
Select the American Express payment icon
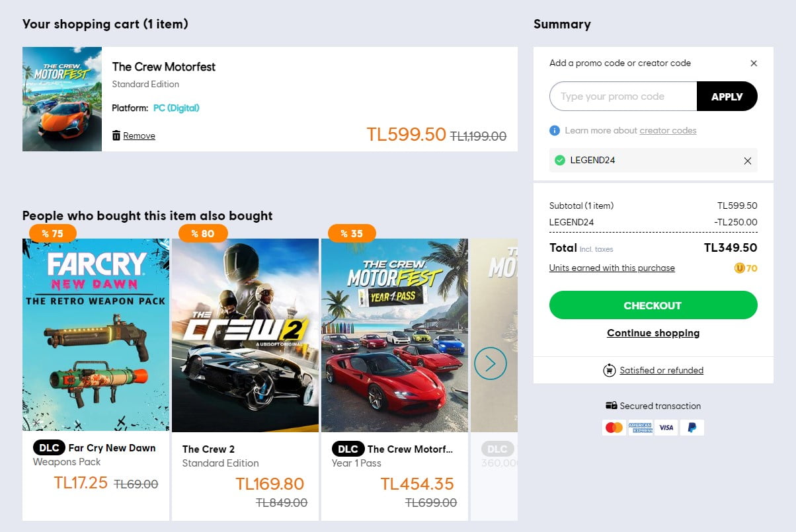(x=639, y=427)
